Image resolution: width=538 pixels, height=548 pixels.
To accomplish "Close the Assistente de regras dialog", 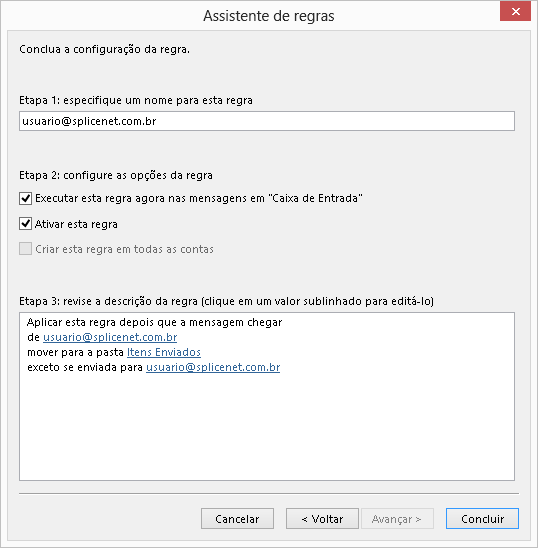I will pos(515,12).
